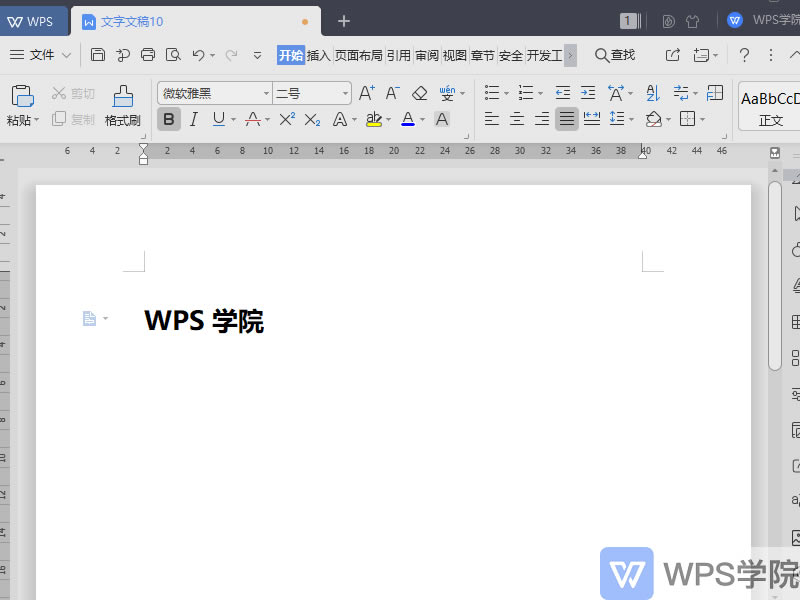Click the superscript icon
This screenshot has width=800, height=600.
286,119
